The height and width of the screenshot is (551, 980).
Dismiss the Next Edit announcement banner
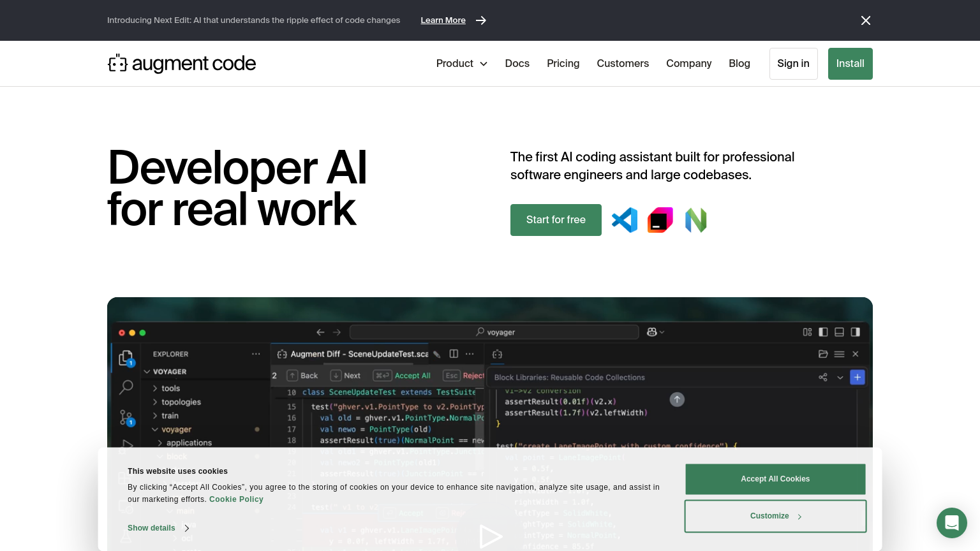click(x=866, y=20)
